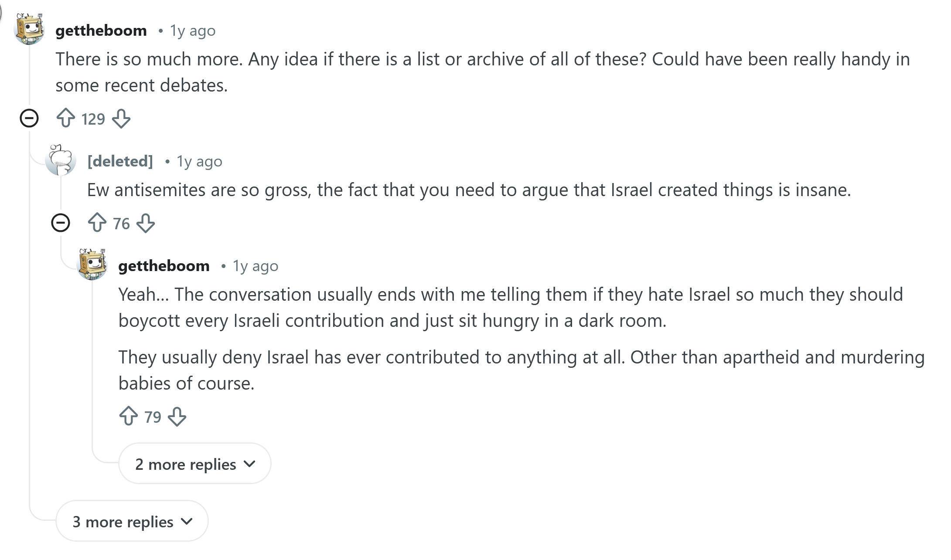Click gettheboom's avatar on top comment
The height and width of the screenshot is (560, 951).
[29, 29]
